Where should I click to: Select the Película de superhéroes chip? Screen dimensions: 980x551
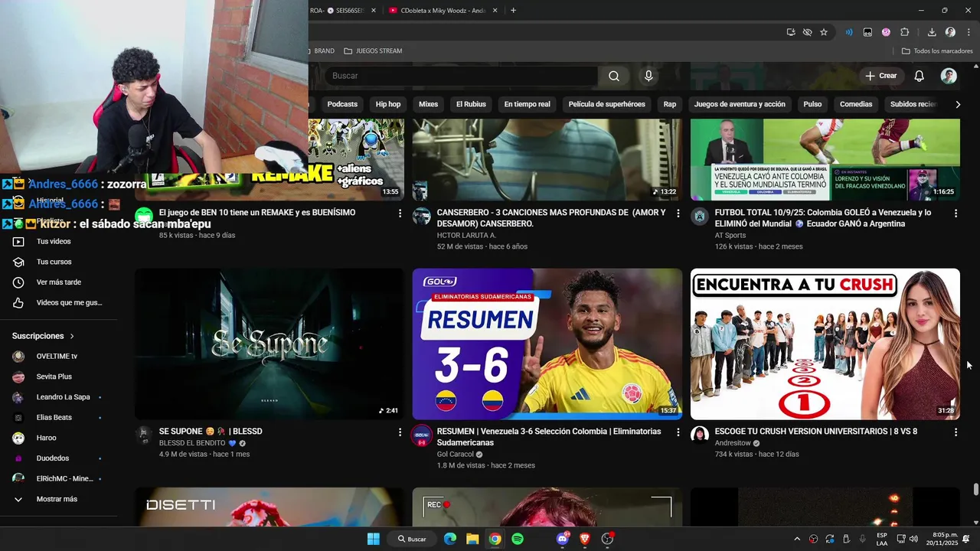click(607, 104)
